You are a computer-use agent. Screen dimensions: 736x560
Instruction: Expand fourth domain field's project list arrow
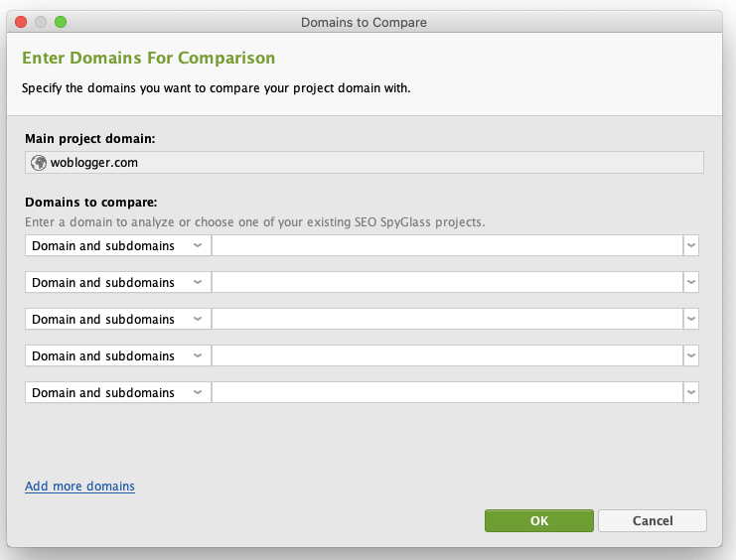pyautogui.click(x=691, y=355)
